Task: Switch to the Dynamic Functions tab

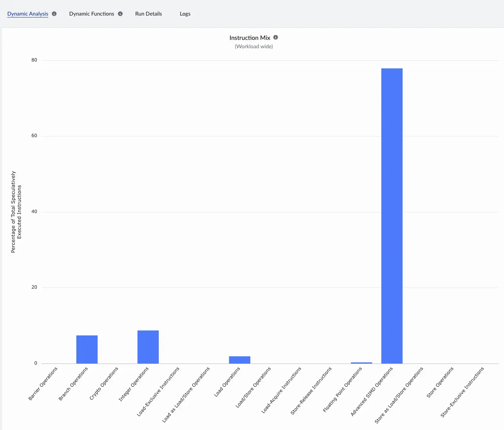Action: coord(92,14)
